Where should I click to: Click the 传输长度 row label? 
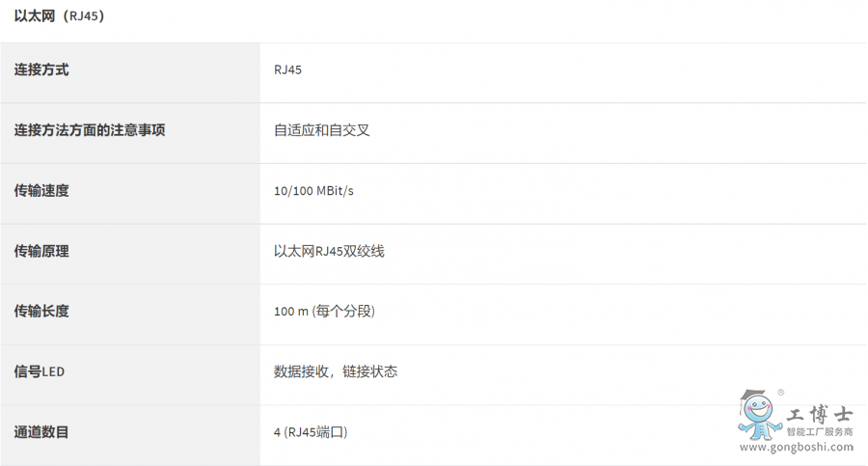[x=41, y=311]
